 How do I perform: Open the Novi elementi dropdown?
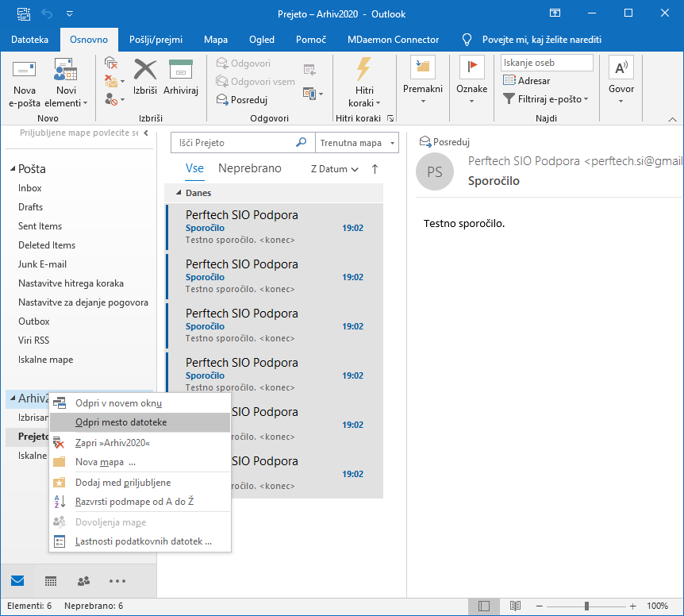(66, 84)
